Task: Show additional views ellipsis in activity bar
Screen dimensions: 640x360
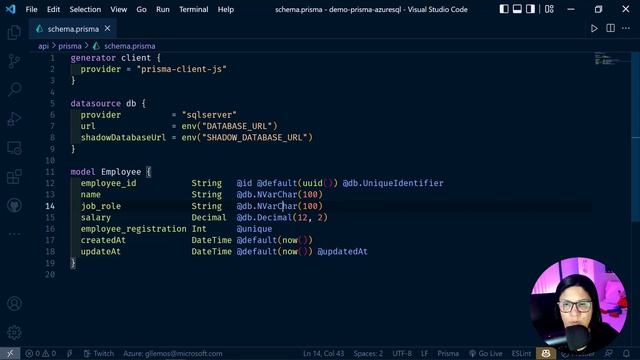Action: pos(14,234)
